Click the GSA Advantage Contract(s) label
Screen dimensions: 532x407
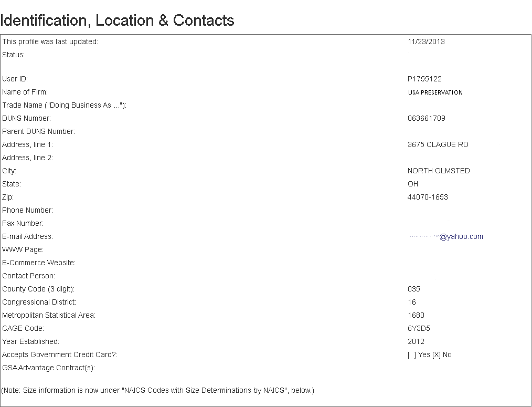tap(48, 368)
